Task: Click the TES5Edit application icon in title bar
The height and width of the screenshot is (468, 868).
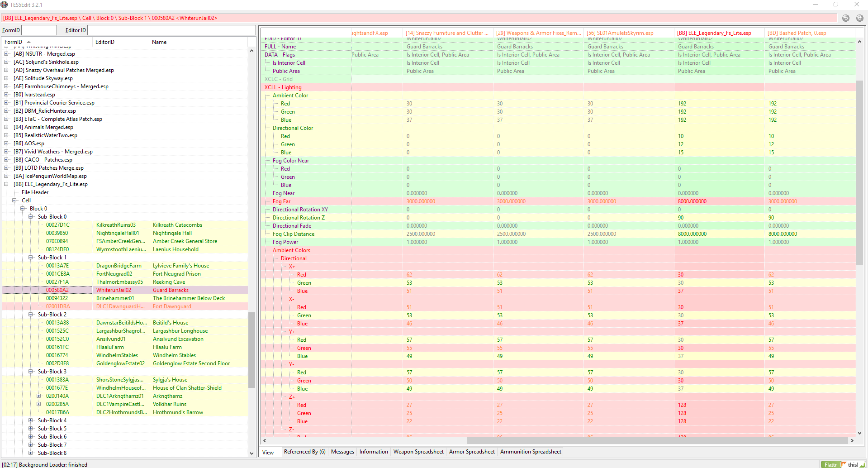Action: pyautogui.click(x=5, y=5)
